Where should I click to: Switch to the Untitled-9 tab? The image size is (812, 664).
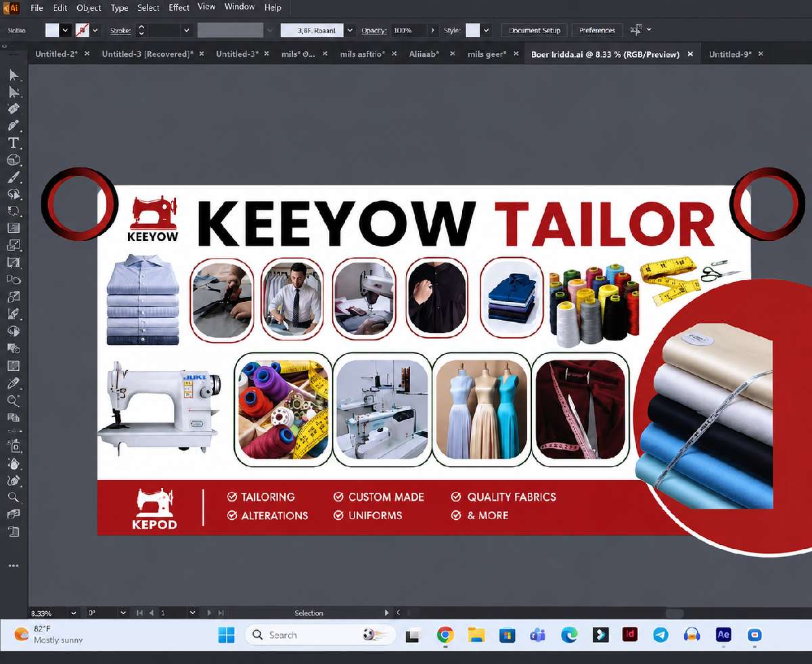tap(730, 54)
